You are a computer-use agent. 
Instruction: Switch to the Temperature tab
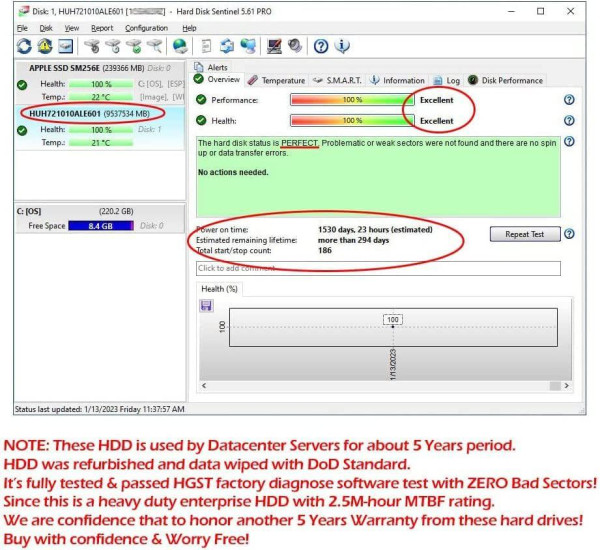point(277,80)
